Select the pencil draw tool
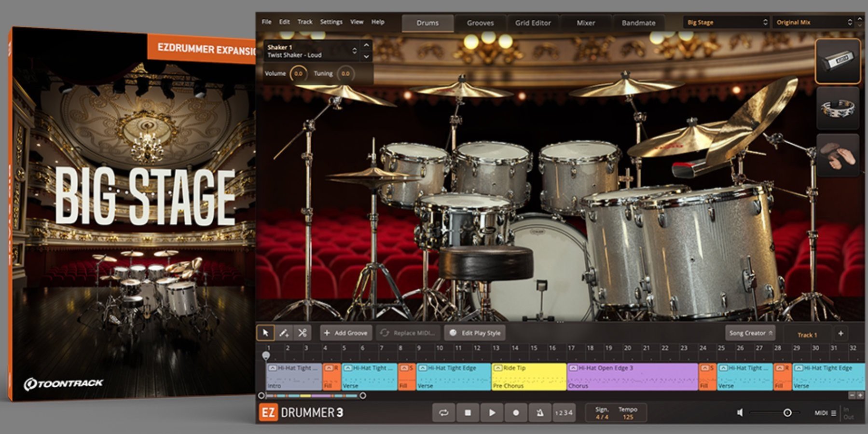 (x=284, y=333)
